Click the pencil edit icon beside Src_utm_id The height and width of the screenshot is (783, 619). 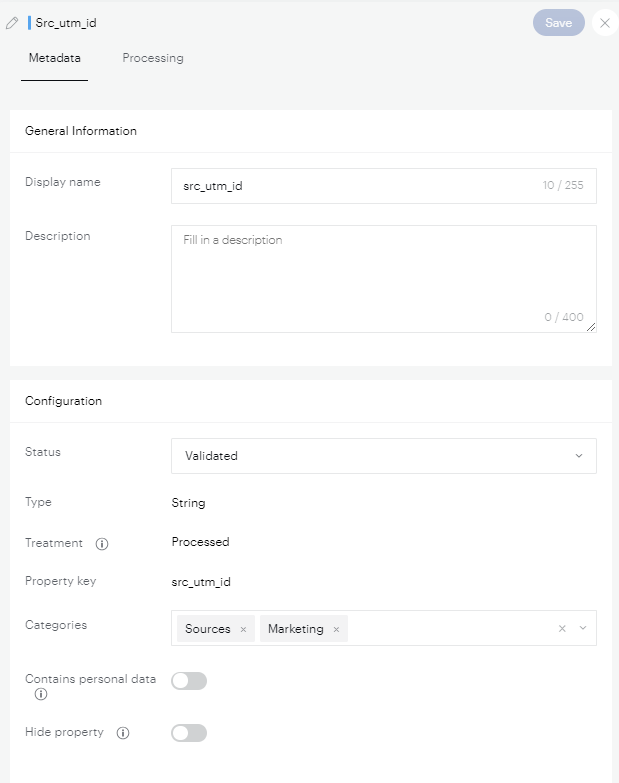coord(12,23)
